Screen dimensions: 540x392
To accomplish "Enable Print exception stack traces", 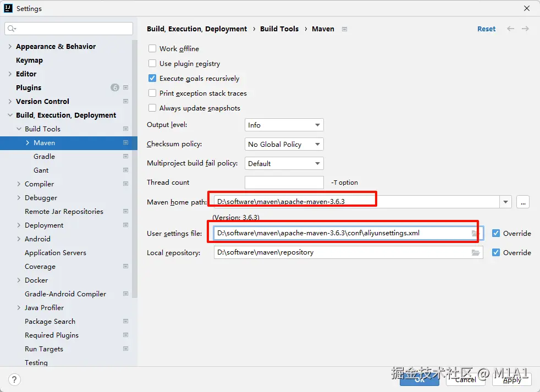I will (152, 93).
